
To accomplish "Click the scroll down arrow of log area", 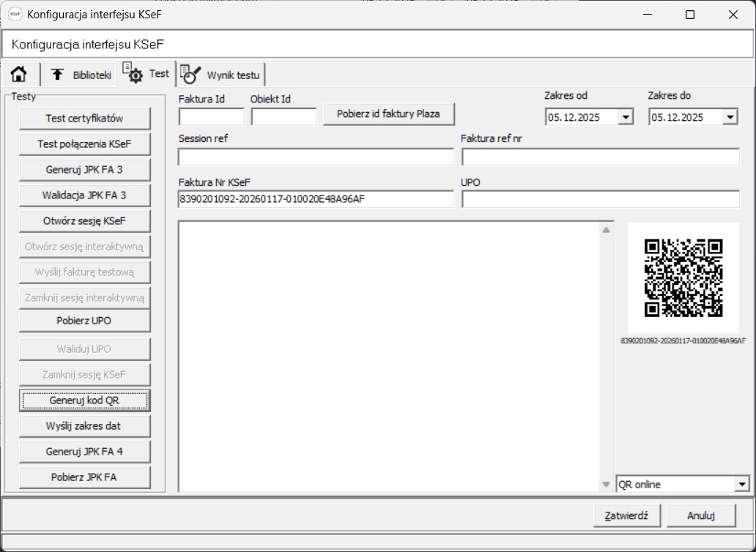I will tap(606, 485).
